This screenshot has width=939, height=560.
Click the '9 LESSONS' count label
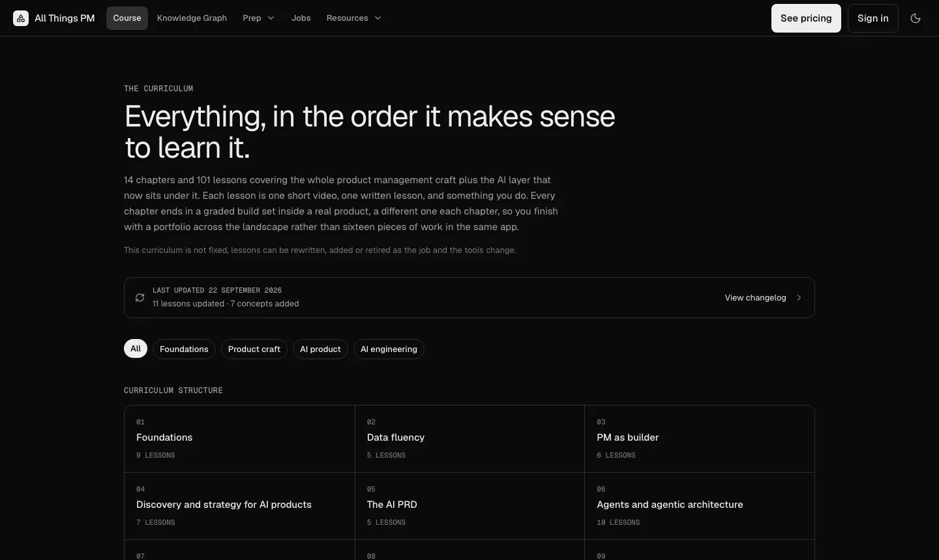155,455
